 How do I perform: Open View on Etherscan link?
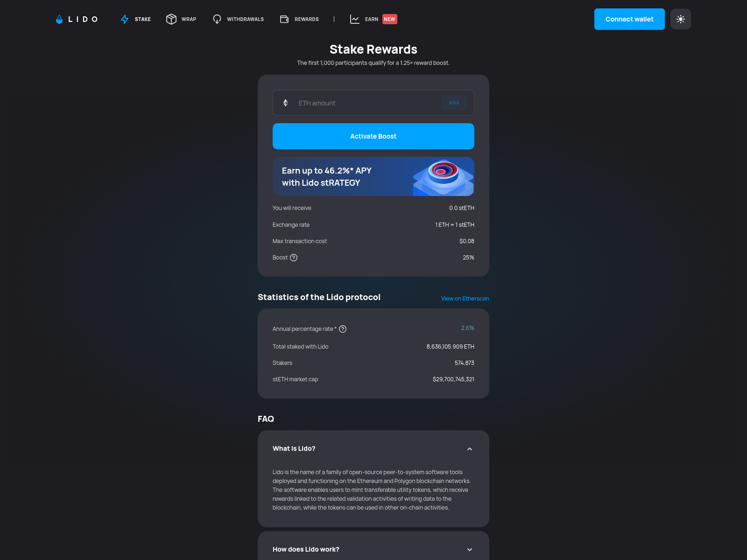464,298
